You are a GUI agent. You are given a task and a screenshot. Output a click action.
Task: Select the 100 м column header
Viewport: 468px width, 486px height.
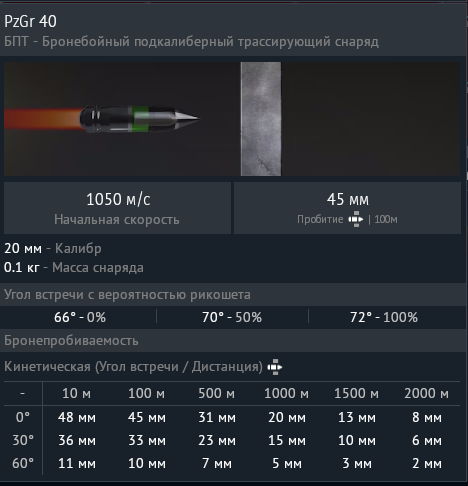[147, 394]
